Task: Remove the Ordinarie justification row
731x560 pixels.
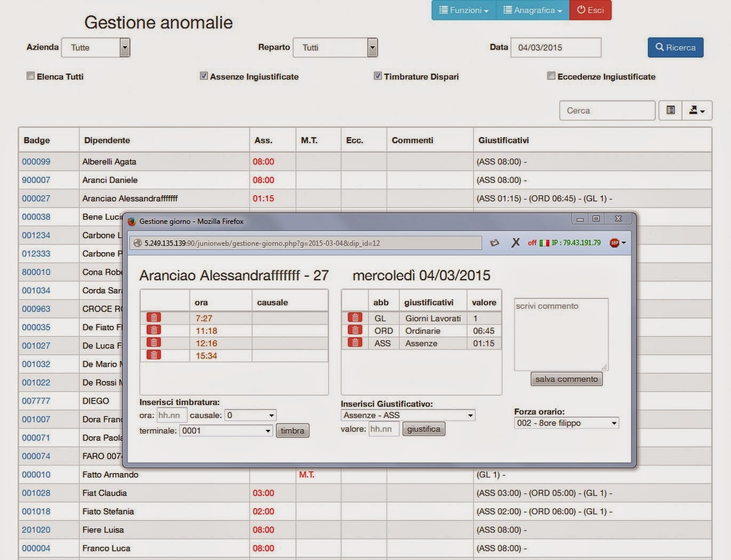Action: pos(355,330)
